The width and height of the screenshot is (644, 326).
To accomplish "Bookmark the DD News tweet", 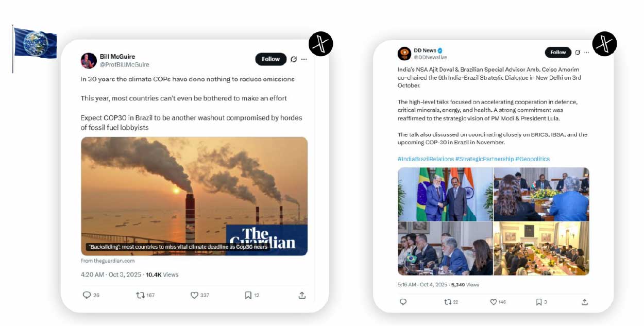I will pos(538,302).
